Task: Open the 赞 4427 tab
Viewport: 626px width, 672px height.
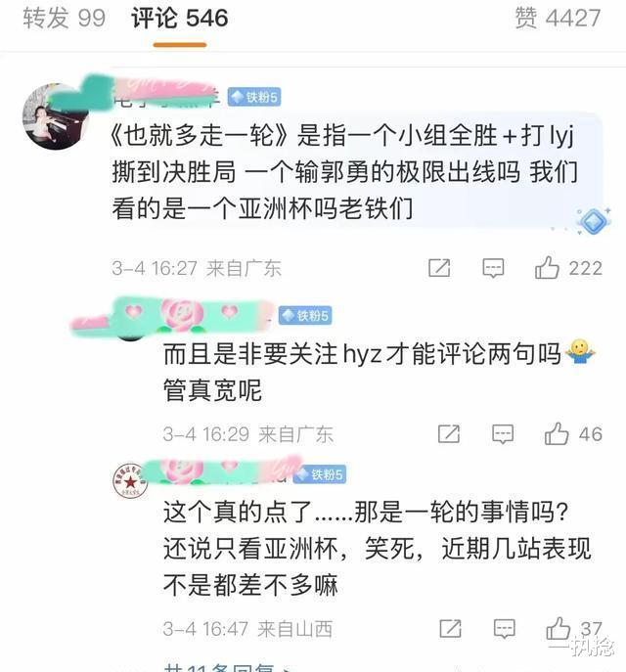Action: (x=558, y=19)
